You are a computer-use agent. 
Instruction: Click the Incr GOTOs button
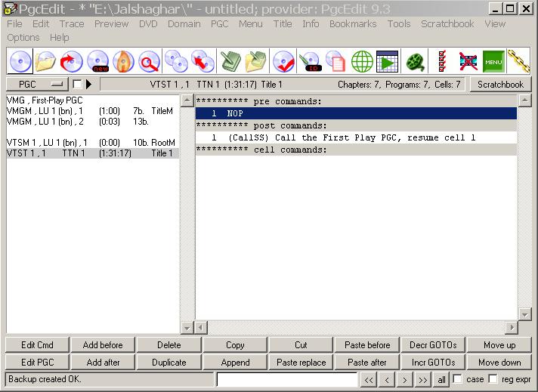433,362
